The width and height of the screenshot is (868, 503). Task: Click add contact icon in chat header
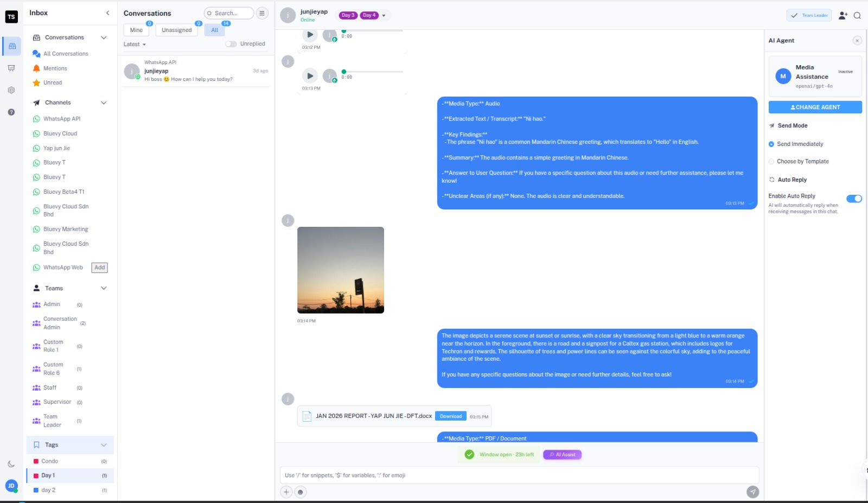[843, 16]
